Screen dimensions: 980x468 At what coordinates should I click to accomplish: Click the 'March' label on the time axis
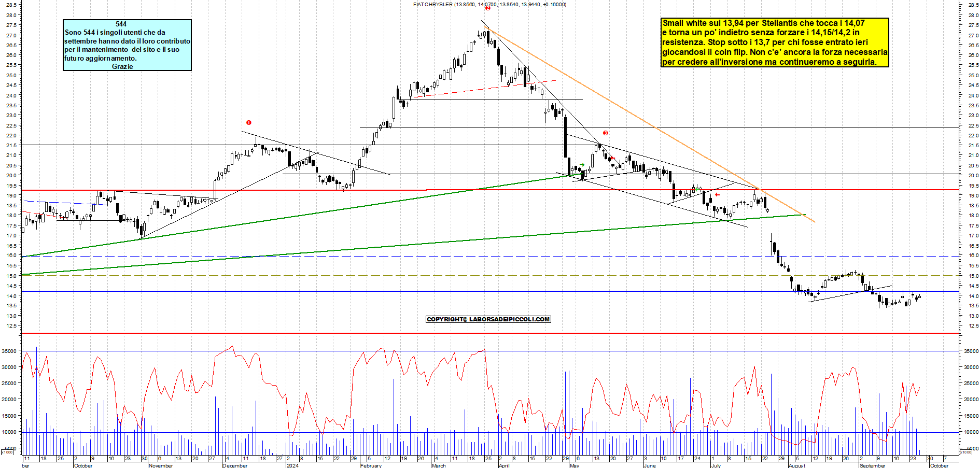coord(439,465)
